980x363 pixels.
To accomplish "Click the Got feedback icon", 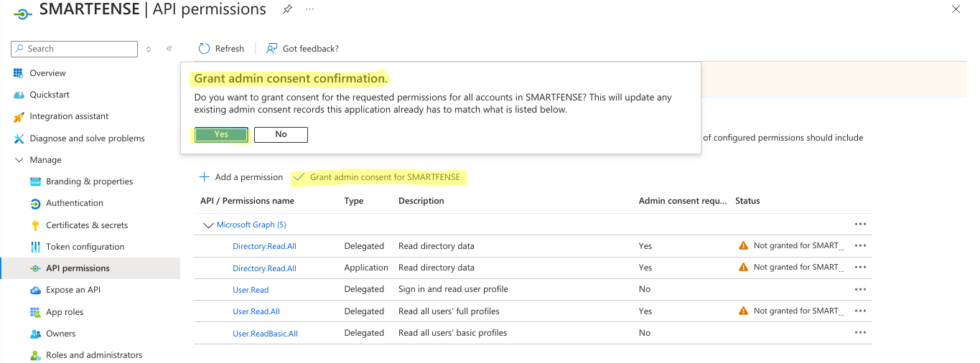I will [x=271, y=48].
